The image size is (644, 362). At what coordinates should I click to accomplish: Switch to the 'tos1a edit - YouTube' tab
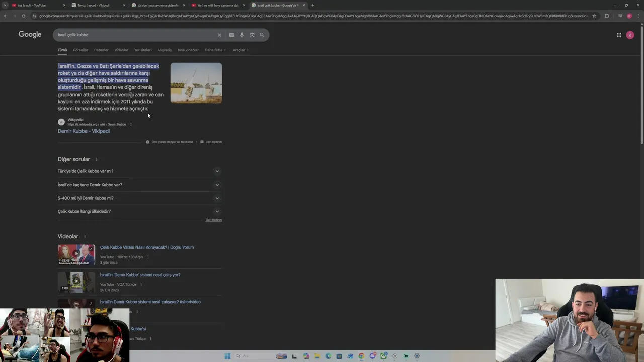point(39,5)
